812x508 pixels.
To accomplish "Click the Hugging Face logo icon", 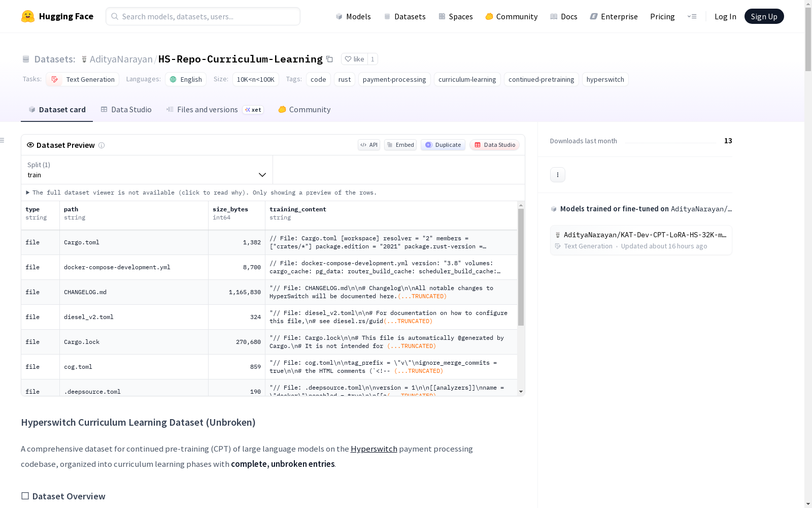I will point(28,16).
